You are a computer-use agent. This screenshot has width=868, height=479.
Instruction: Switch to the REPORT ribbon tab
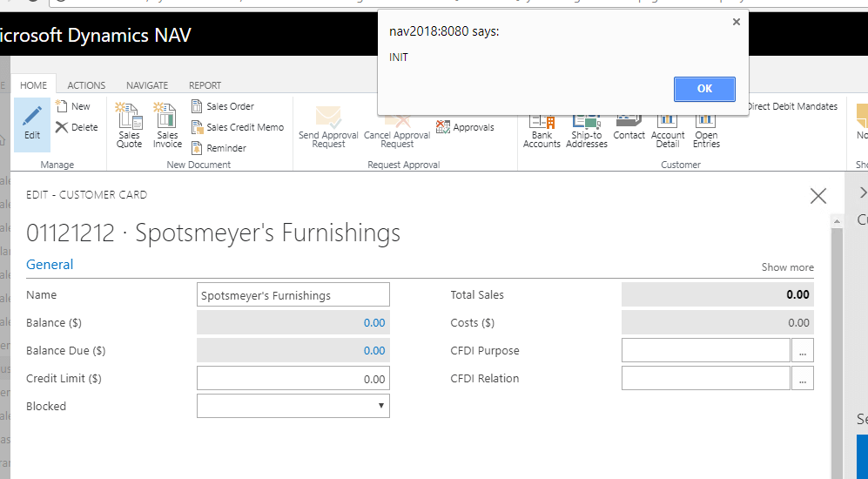(x=205, y=85)
